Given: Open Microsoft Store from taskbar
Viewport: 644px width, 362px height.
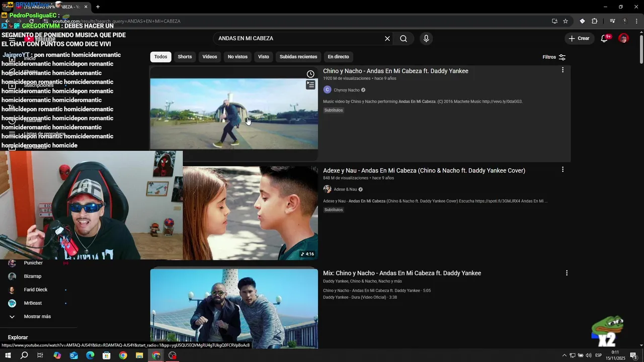Looking at the screenshot, I should [107, 355].
